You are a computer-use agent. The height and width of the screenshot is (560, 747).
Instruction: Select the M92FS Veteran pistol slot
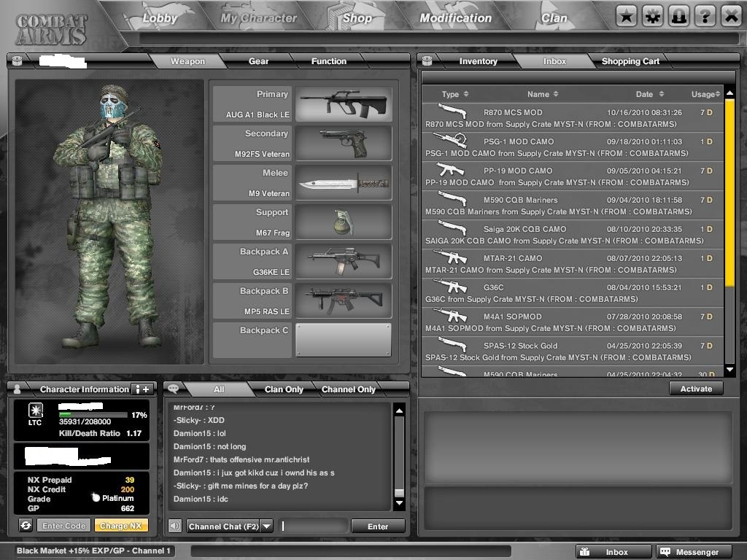pyautogui.click(x=344, y=143)
